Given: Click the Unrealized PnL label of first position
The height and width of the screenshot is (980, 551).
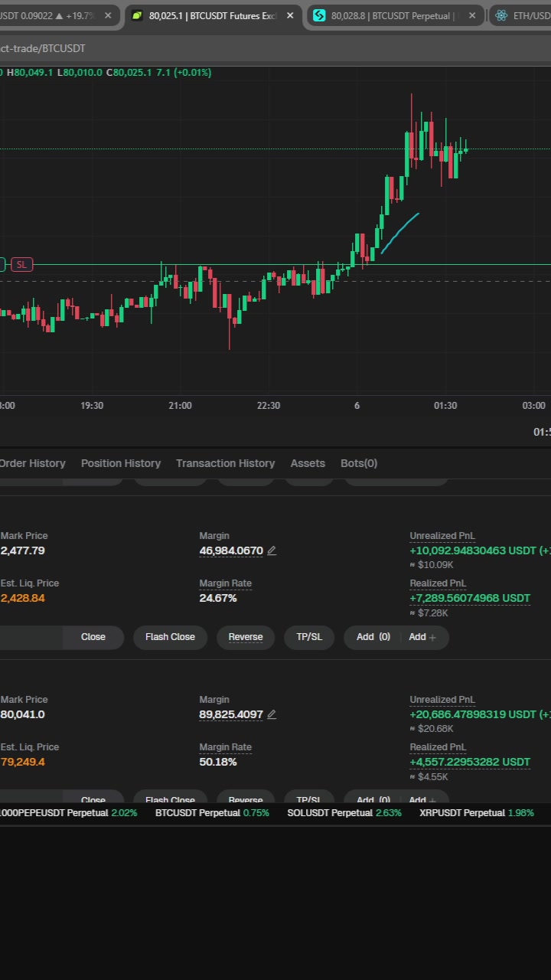Looking at the screenshot, I should 442,536.
